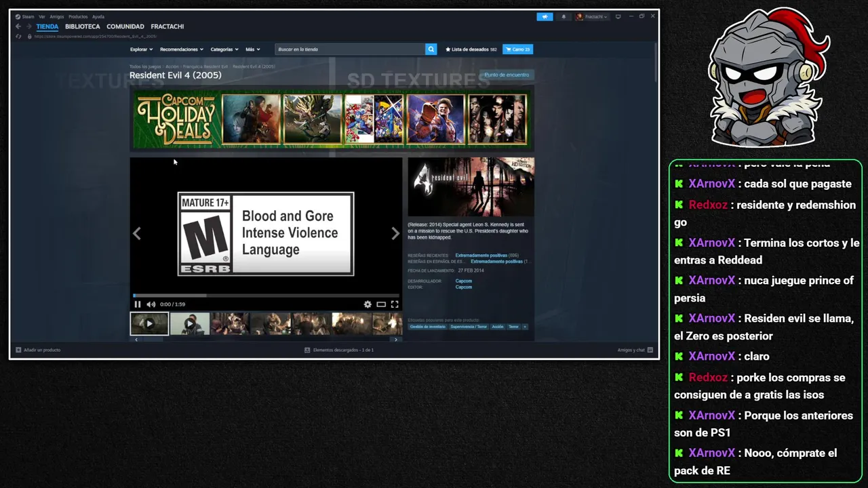Open the Capcom editor link
The height and width of the screenshot is (488, 868).
coord(464,287)
